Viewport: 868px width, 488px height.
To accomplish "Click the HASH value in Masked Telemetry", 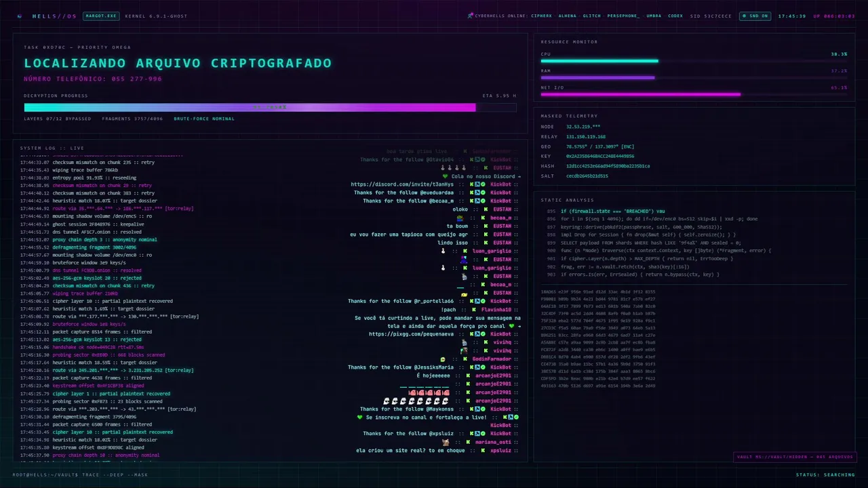I will 608,166.
